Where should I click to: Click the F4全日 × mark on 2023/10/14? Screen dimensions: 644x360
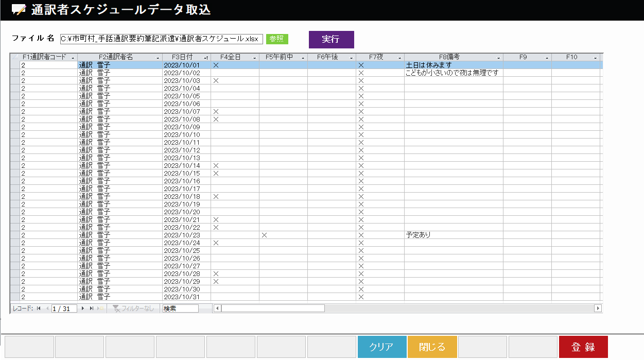(216, 166)
